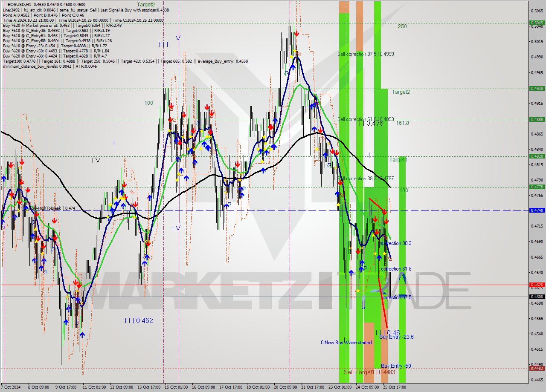Click 'Sell correction 61.8 | 0.4893' label

coord(366,119)
